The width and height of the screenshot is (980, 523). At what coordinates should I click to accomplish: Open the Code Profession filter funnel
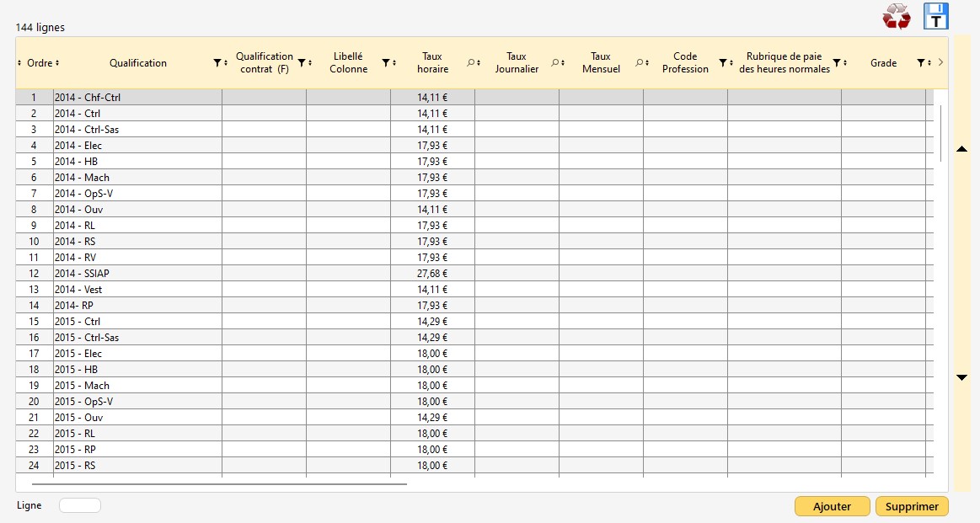click(722, 63)
